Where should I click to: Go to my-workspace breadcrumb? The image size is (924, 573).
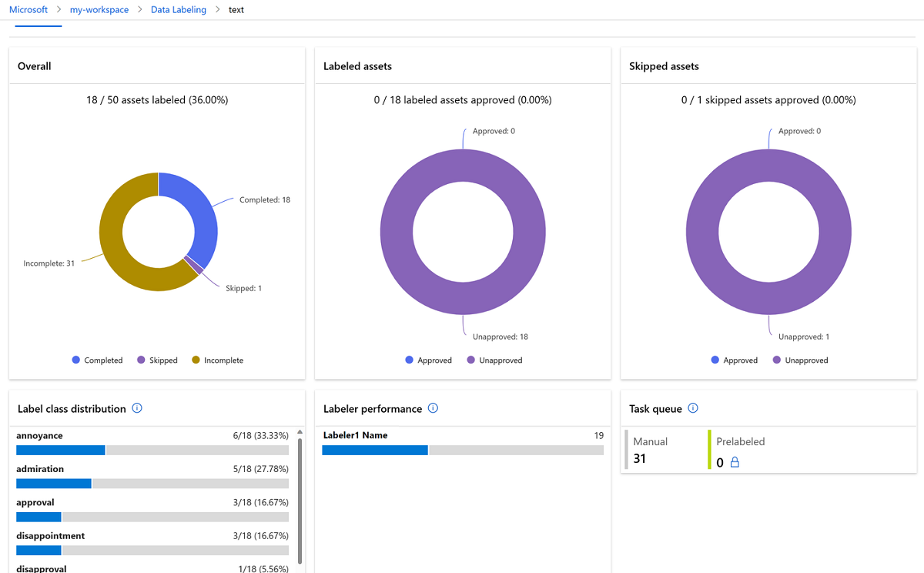point(99,10)
